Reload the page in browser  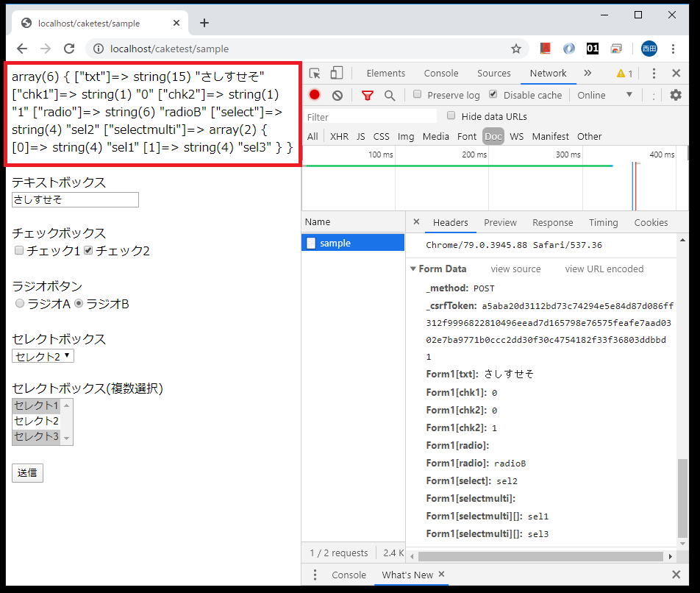click(69, 49)
